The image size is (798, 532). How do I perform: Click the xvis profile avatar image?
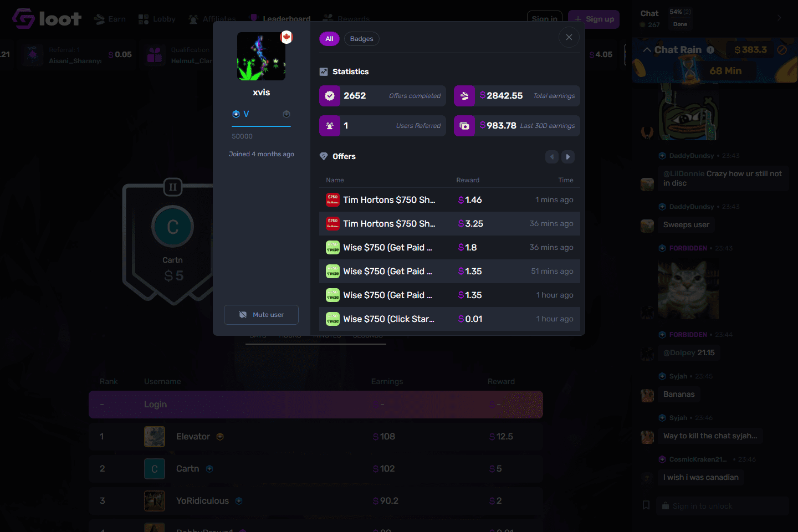pos(261,56)
